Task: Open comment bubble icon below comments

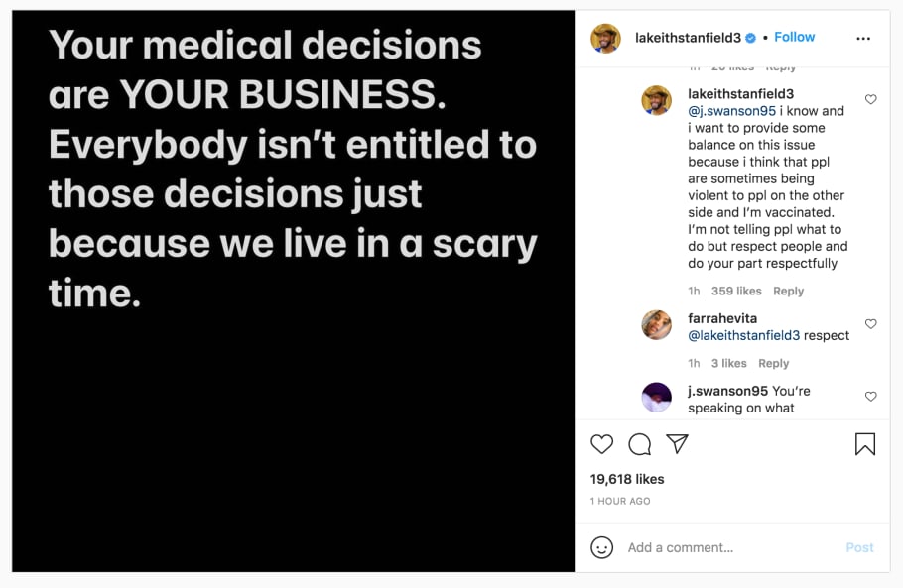Action: tap(640, 444)
